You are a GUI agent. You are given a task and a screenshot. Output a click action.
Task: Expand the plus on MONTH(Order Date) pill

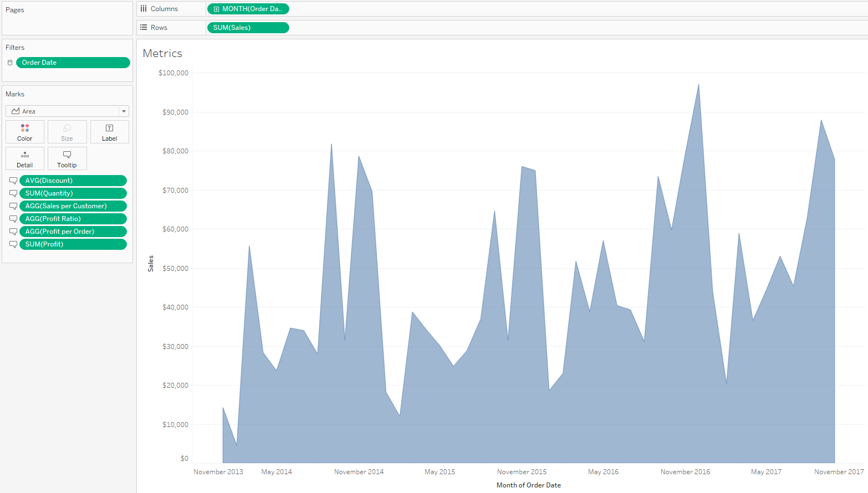point(216,9)
